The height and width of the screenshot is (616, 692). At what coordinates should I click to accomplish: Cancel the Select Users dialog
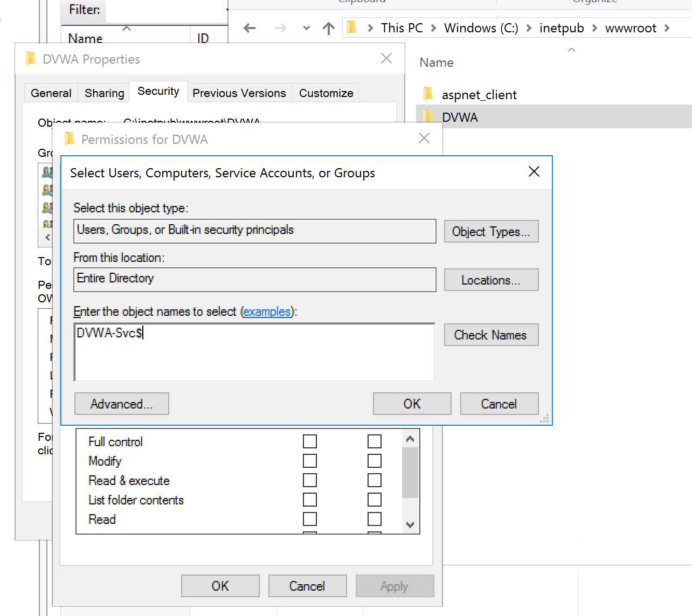click(499, 404)
